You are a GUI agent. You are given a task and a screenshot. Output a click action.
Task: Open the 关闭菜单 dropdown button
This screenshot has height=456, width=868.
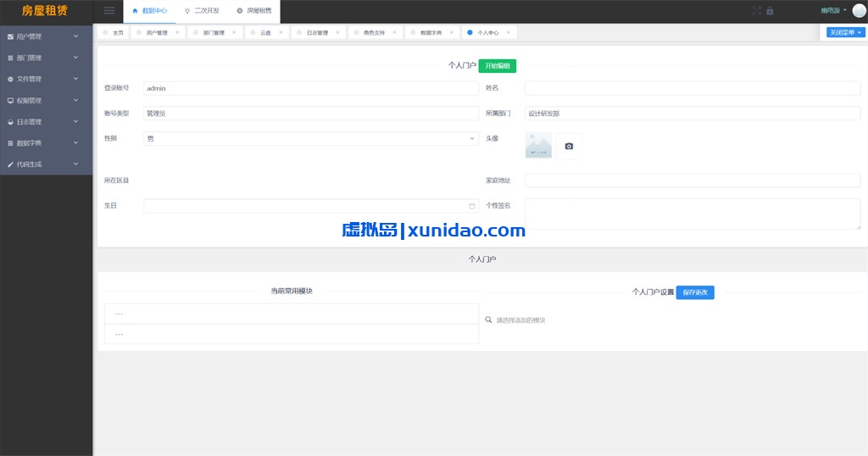tap(845, 33)
